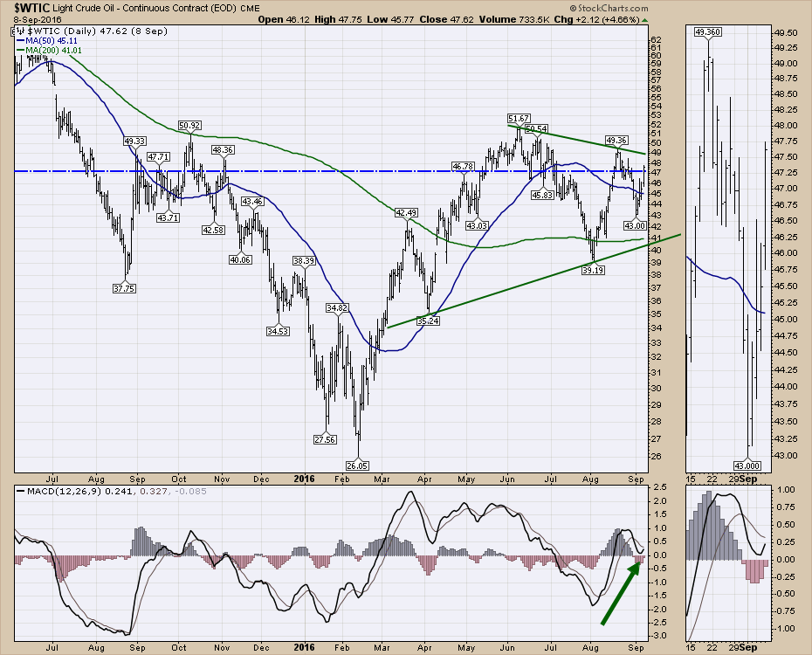The image size is (812, 655).
Task: Click the 43.00 price label on main chart
Action: [635, 225]
